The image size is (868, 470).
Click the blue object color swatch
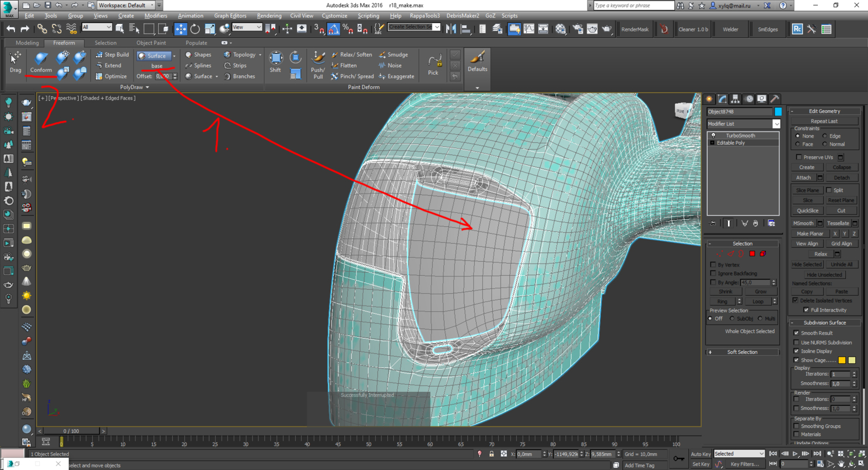click(x=778, y=111)
